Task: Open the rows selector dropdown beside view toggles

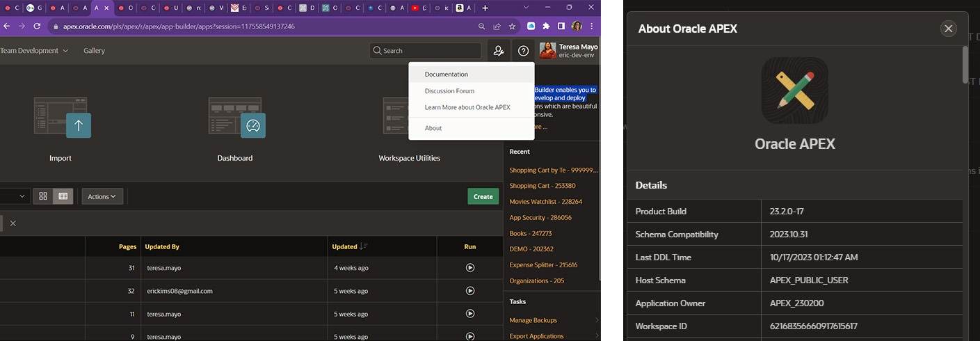Action: coord(14,196)
